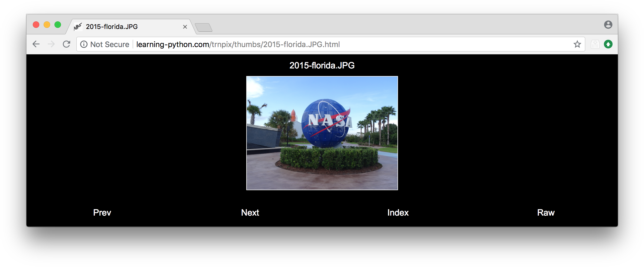The image size is (644, 267).
Task: Open the site info icon beside Not Secure
Action: [x=84, y=44]
